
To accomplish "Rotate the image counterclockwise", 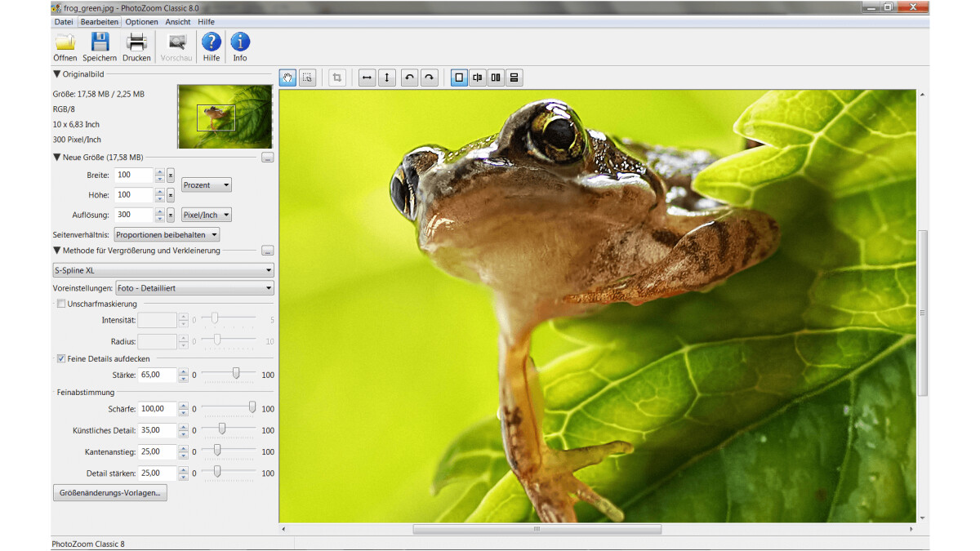I will 410,78.
